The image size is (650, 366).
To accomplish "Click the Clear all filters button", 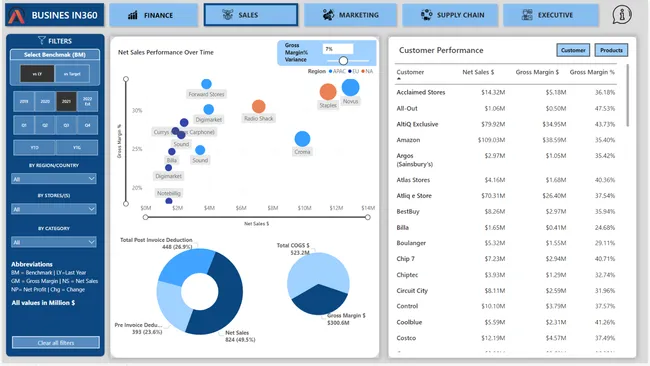I will click(56, 343).
